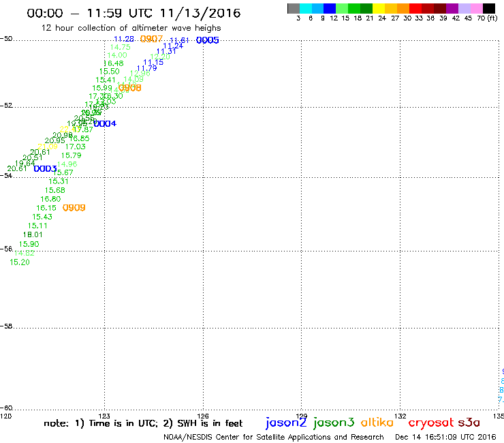Viewport: 504px width, 443px height.
Task: Click the blue time label 0004
Action: point(105,123)
